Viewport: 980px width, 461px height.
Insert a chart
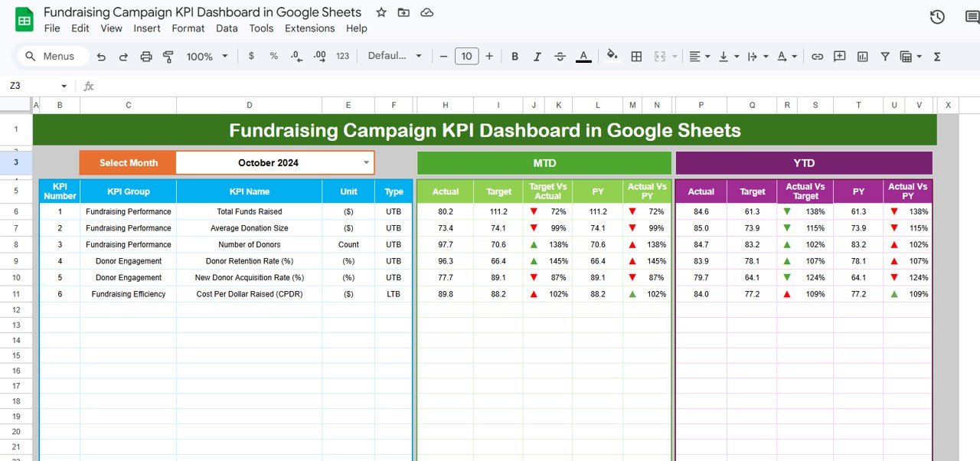pyautogui.click(x=863, y=56)
